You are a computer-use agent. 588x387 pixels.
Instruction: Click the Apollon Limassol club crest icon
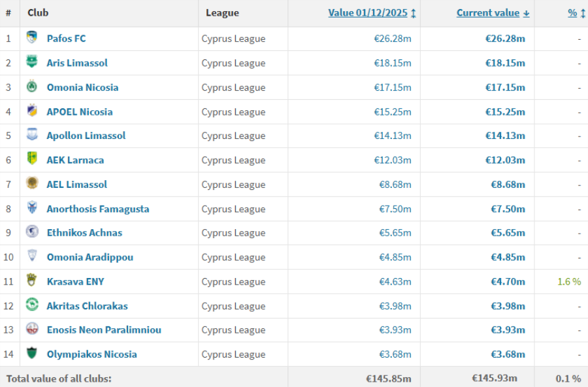32,135
